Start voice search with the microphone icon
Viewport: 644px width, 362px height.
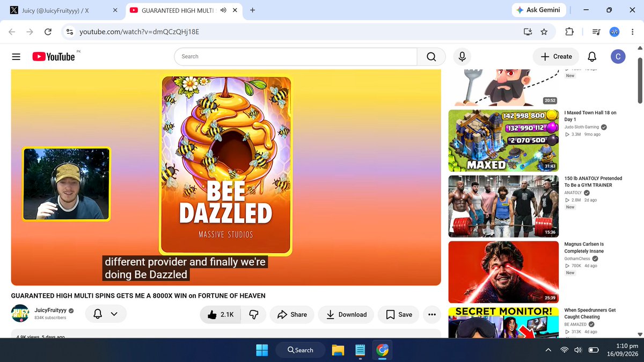(462, 56)
